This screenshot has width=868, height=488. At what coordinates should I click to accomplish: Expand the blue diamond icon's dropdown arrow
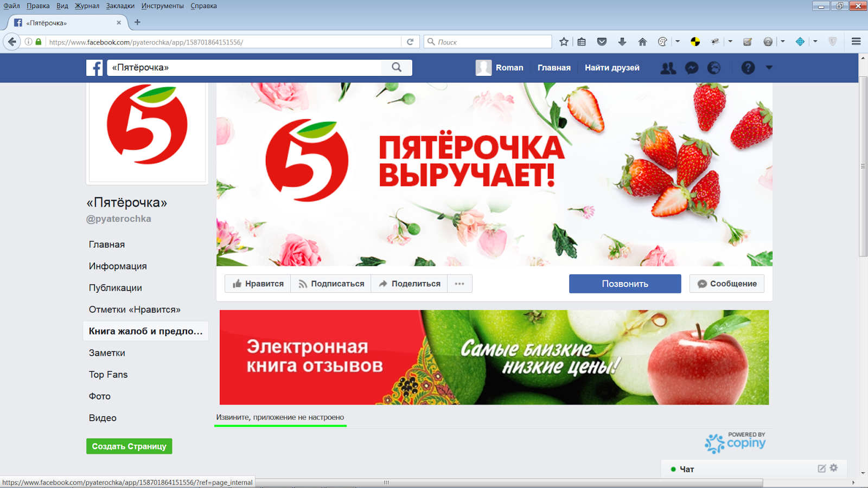815,42
